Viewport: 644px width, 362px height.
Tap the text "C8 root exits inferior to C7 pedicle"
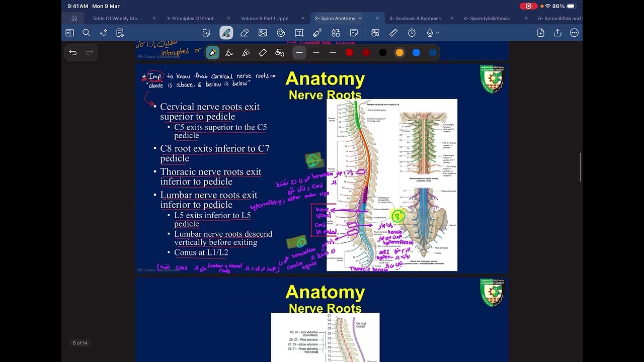point(215,153)
